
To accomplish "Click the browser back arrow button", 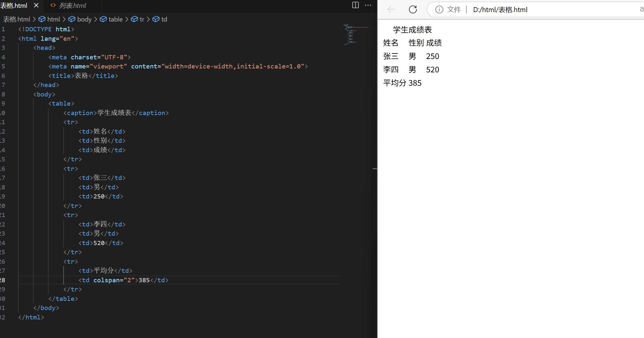I will click(x=391, y=9).
